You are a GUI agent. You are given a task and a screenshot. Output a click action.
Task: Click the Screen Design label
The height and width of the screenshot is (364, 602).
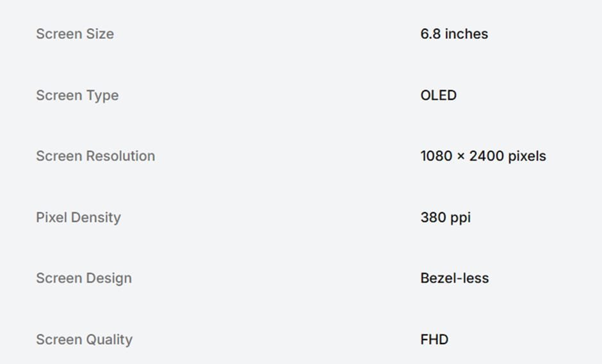(x=84, y=278)
